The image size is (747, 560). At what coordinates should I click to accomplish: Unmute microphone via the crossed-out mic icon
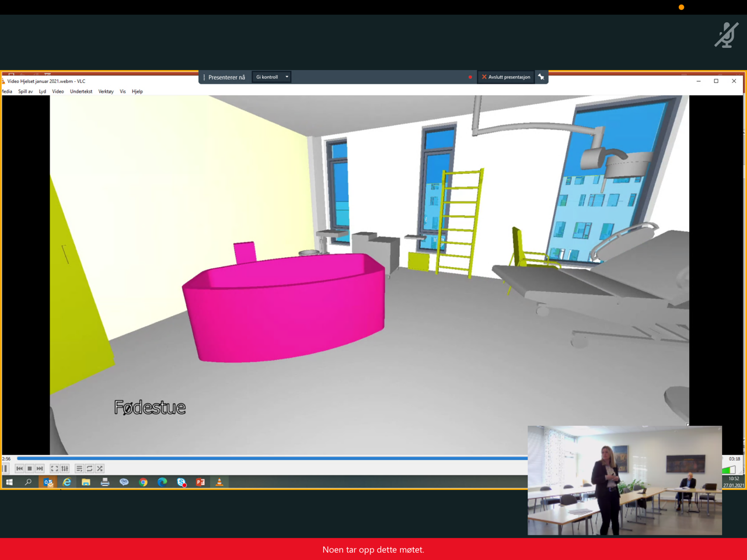(x=726, y=36)
